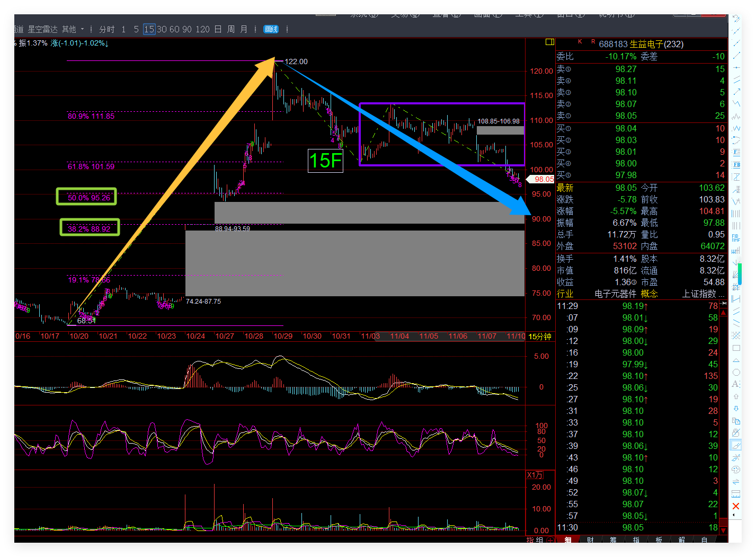Image resolution: width=756 pixels, height=557 pixels.
Task: Click the yellow square icon above order book
Action: (550, 42)
